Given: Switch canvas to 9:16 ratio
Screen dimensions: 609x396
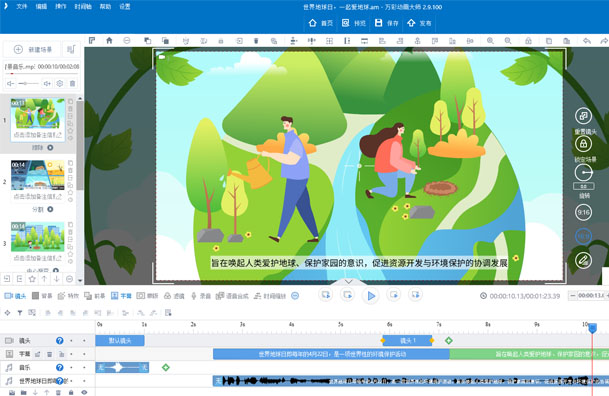Looking at the screenshot, I should [x=583, y=212].
